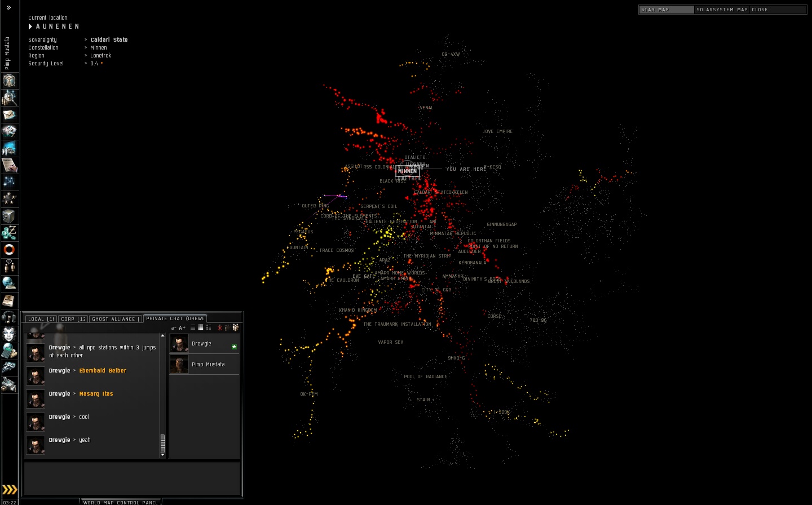Click the 0.4 security level value
The height and width of the screenshot is (505, 812).
(x=94, y=64)
